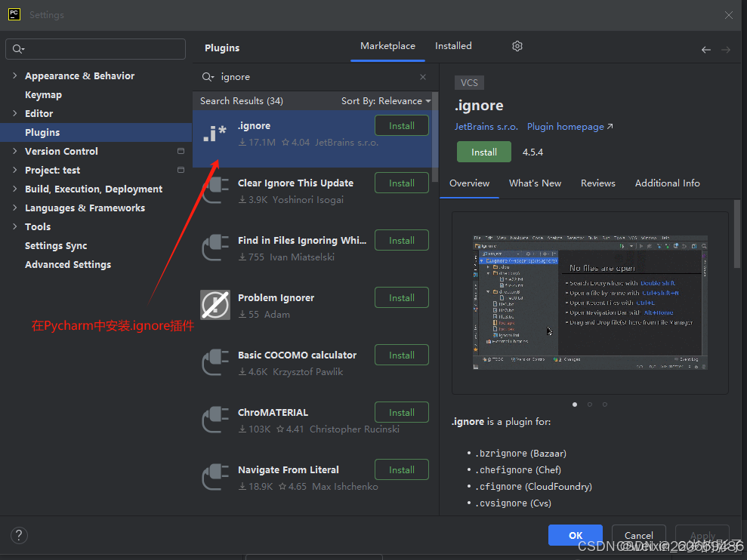Select Plugins in the settings tree
The width and height of the screenshot is (747, 560).
(x=96, y=132)
